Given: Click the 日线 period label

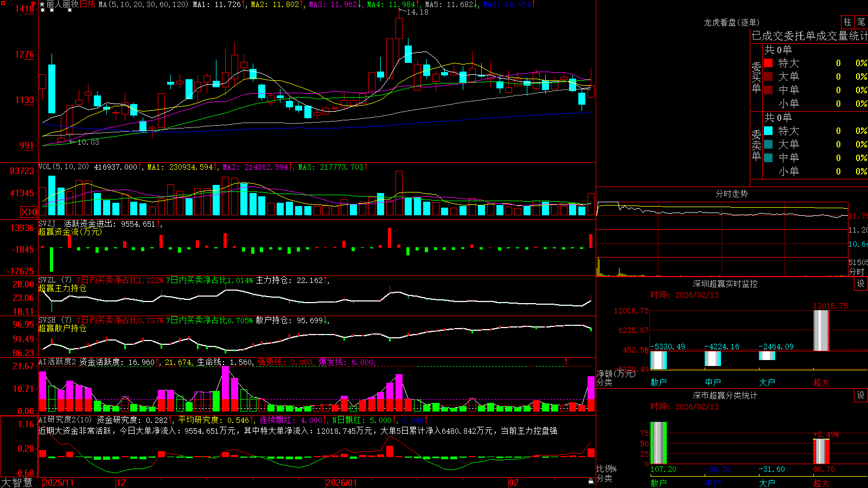Looking at the screenshot, I should coord(87,4).
